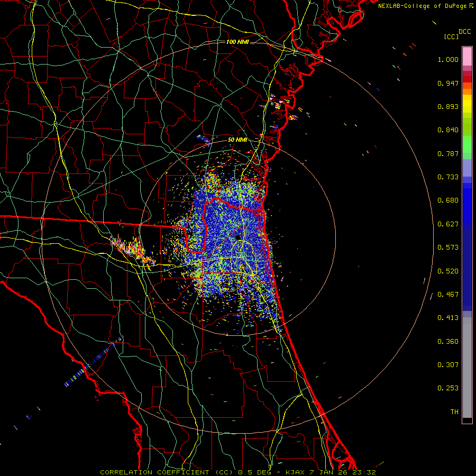Click the "0.947" legend value
The image size is (476, 476).
448,83
